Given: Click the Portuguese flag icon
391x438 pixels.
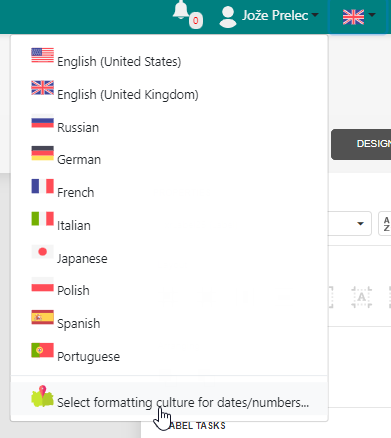Looking at the screenshot, I should coord(42,350).
